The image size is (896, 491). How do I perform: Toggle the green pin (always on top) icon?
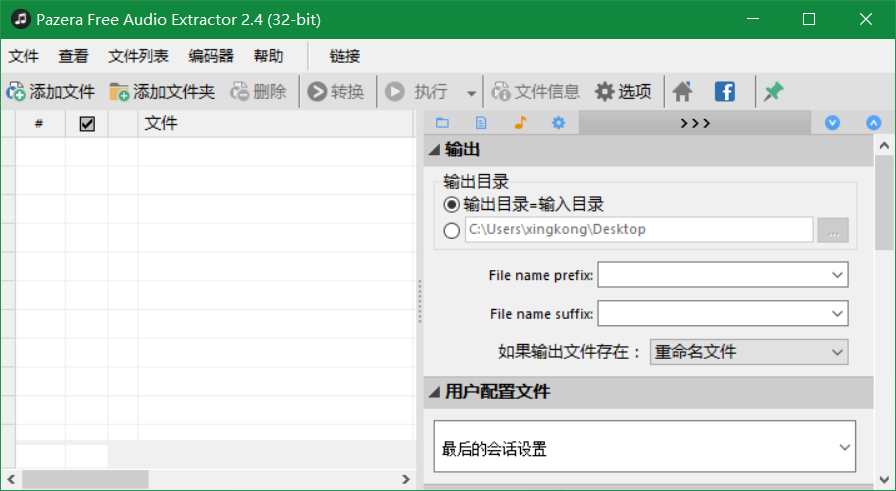773,91
